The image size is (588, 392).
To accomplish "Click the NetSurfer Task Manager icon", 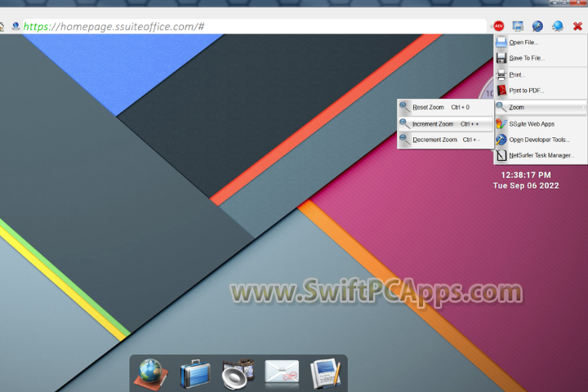I will pyautogui.click(x=501, y=155).
